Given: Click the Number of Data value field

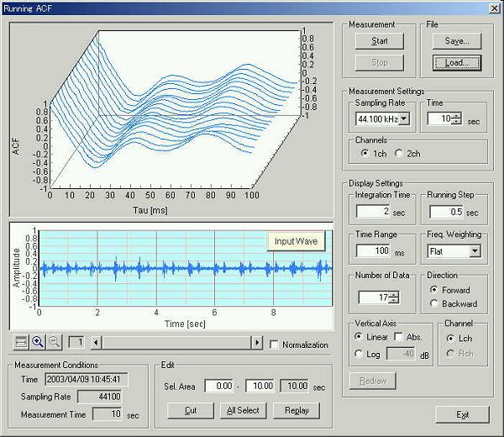Looking at the screenshot, I should click(374, 297).
